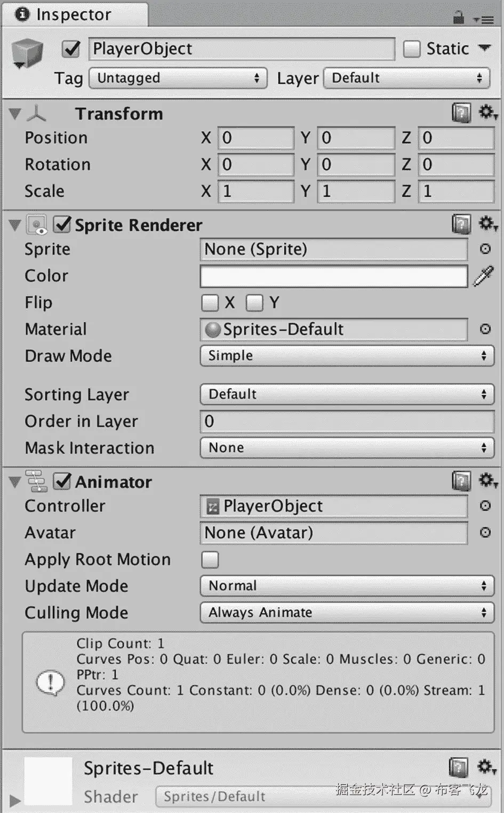The image size is (504, 813).
Task: Open the Transform component gear menu
Action: click(487, 113)
